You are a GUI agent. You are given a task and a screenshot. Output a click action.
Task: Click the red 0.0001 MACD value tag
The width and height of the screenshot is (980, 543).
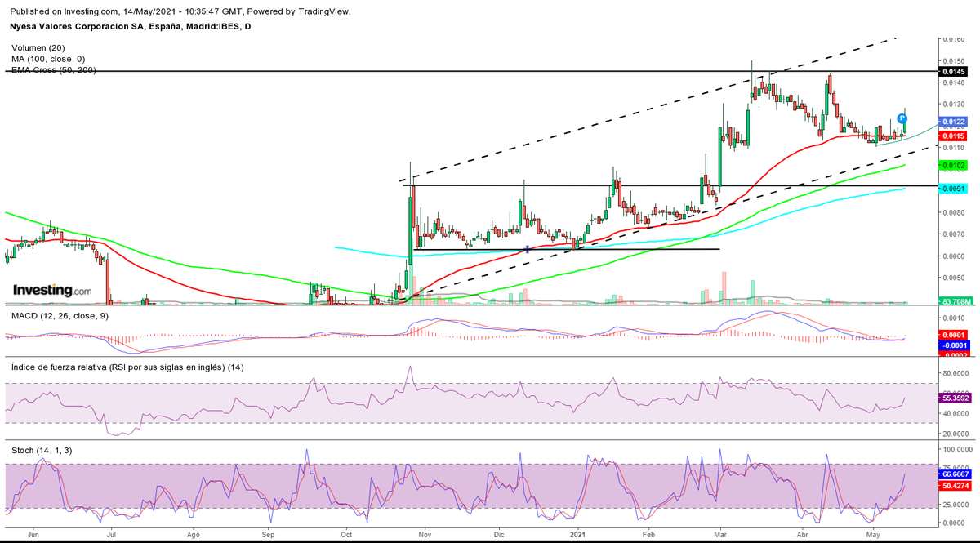(x=954, y=335)
